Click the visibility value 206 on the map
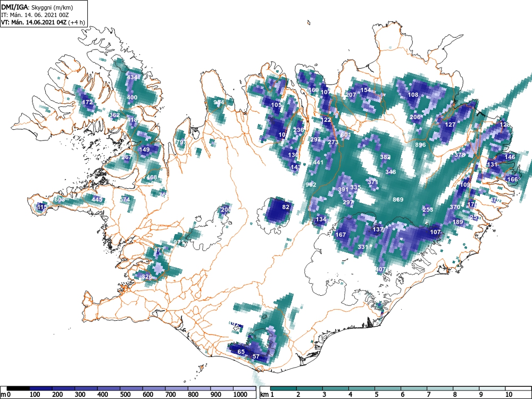Viewport: 532px width, 399px height. (x=415, y=117)
